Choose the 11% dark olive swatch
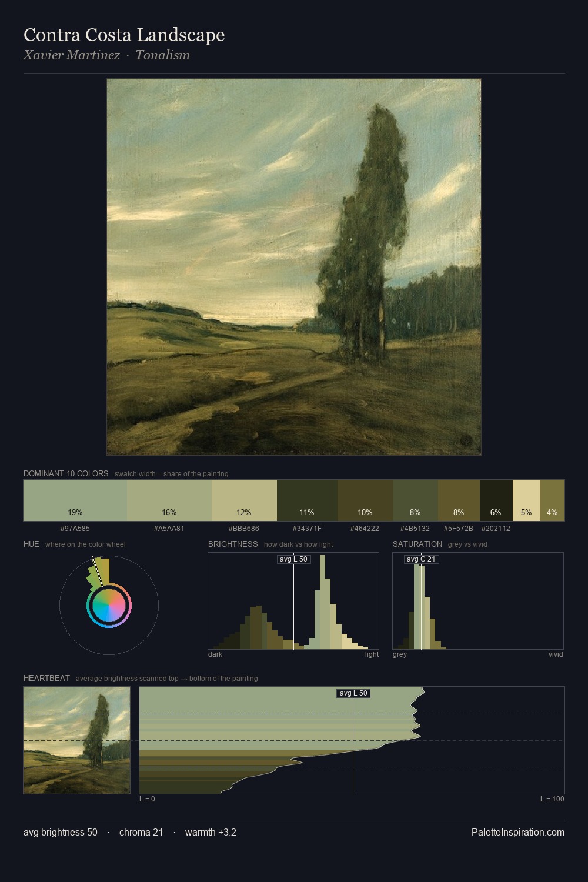Image resolution: width=588 pixels, height=882 pixels. (x=307, y=500)
